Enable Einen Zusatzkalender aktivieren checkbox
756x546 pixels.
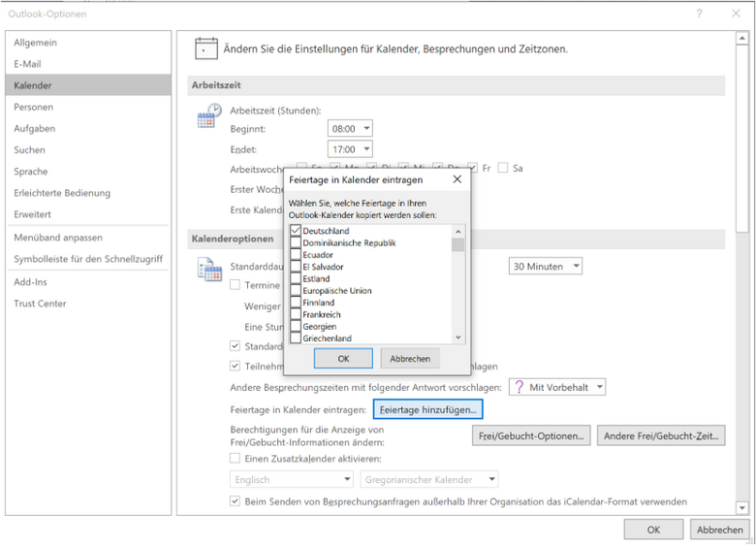point(235,458)
